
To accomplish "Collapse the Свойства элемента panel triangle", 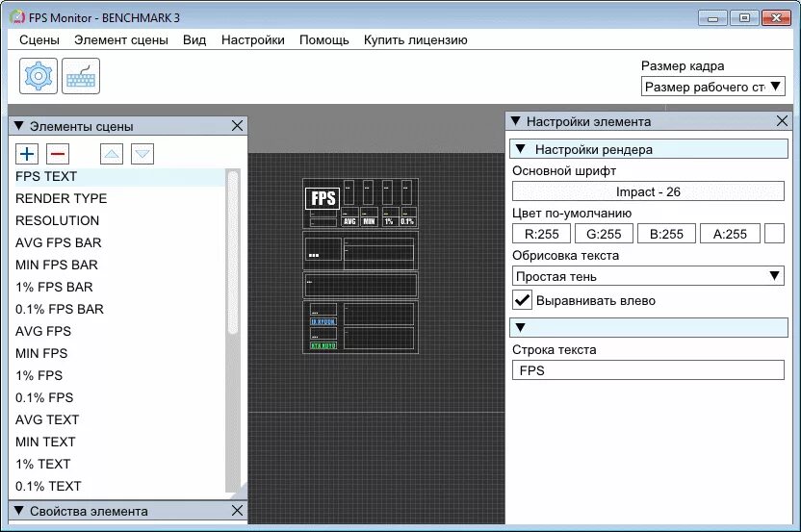I will (19, 510).
